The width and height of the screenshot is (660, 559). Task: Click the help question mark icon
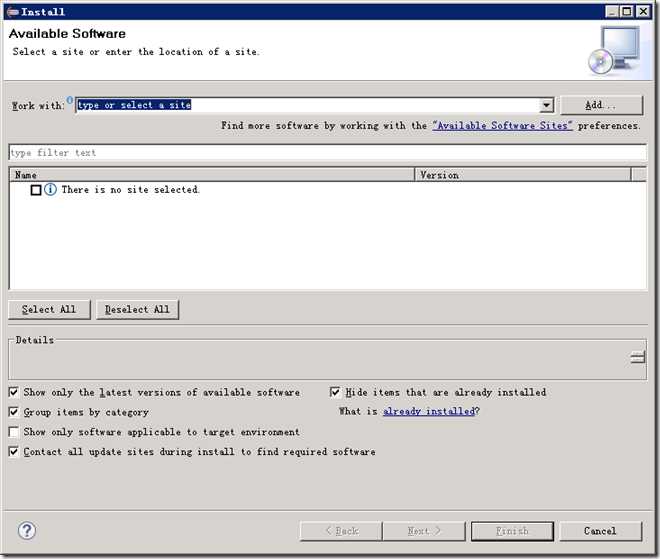coord(27,530)
